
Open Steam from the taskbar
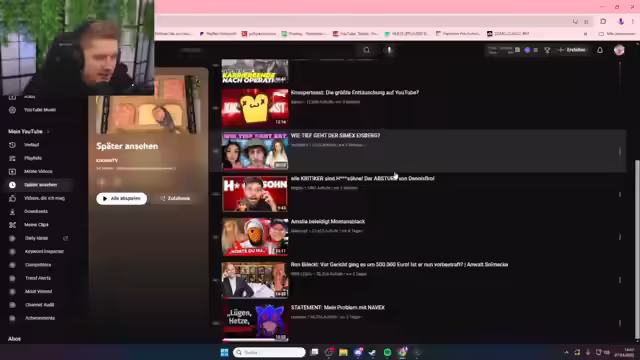[x=372, y=352]
